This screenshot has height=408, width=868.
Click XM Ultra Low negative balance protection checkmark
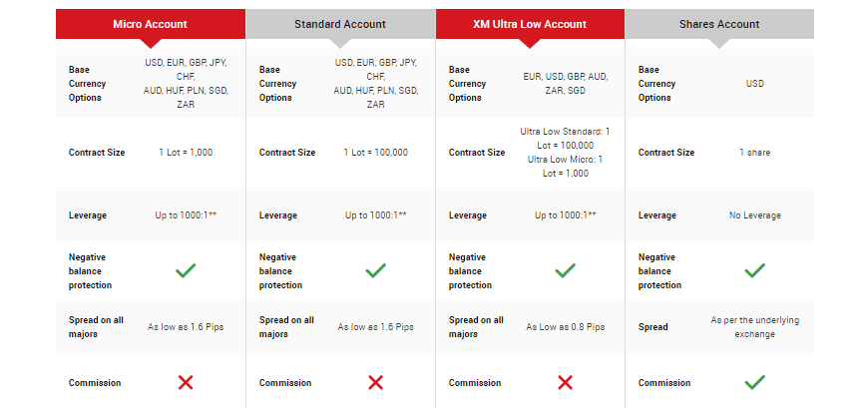coord(565,270)
